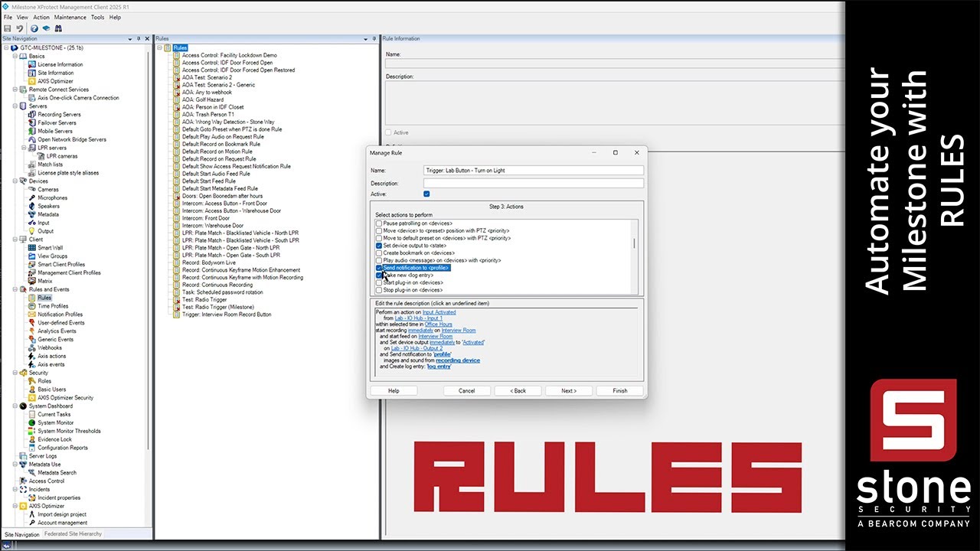Select Mobile Servers node icon
Viewport: 980px width, 551px height.
point(32,132)
